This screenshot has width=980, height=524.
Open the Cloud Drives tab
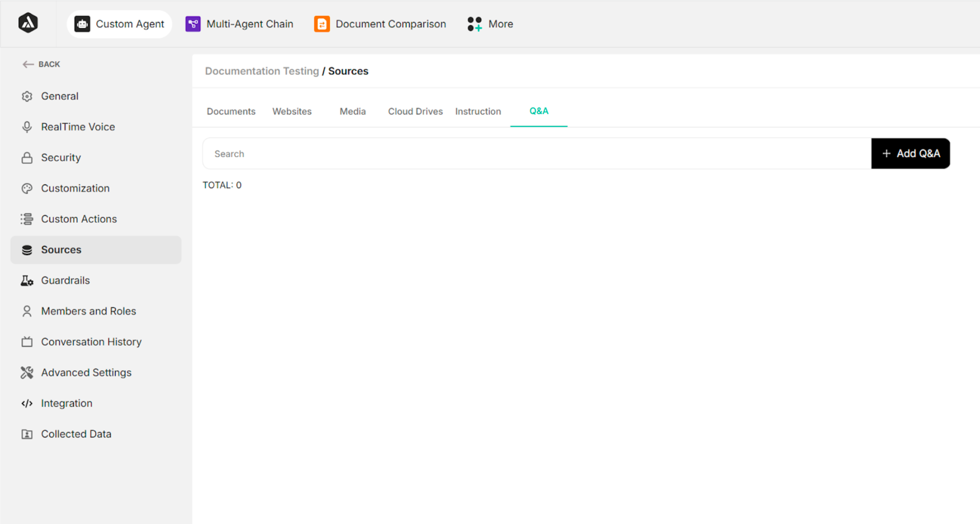[x=415, y=111]
